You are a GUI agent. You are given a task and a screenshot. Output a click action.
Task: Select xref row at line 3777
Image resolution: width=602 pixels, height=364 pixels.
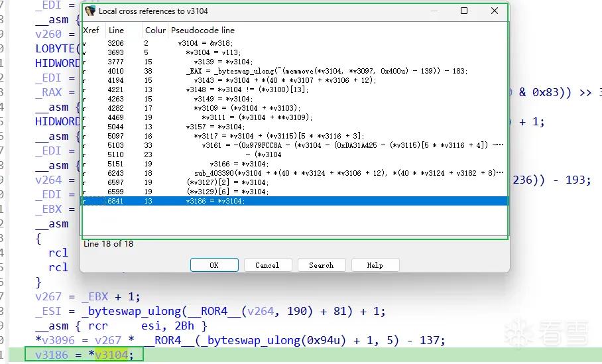(295, 62)
